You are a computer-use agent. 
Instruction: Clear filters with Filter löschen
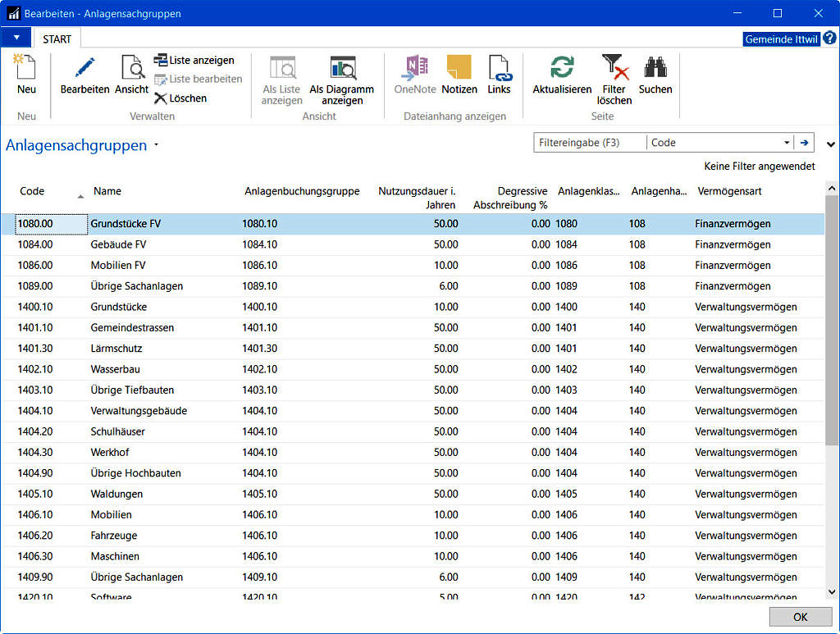tap(614, 80)
